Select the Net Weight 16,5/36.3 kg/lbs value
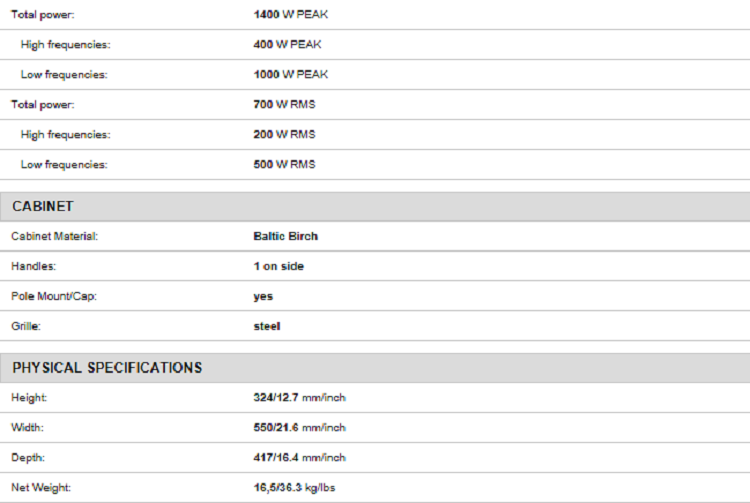 (x=294, y=488)
